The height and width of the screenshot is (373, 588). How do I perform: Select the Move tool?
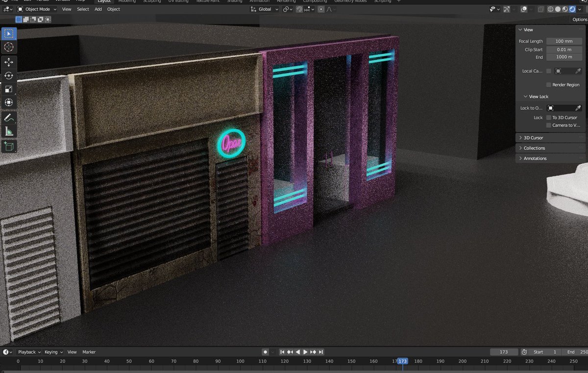tap(9, 62)
